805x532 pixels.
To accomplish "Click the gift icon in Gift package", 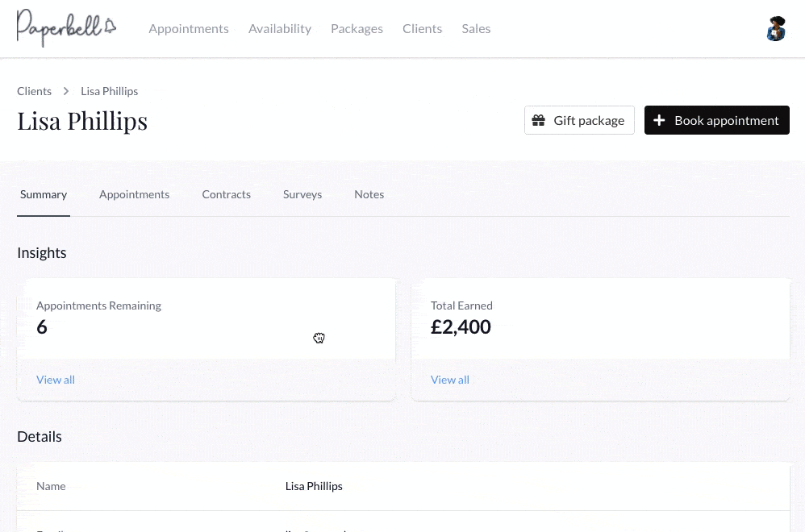I will tap(539, 120).
